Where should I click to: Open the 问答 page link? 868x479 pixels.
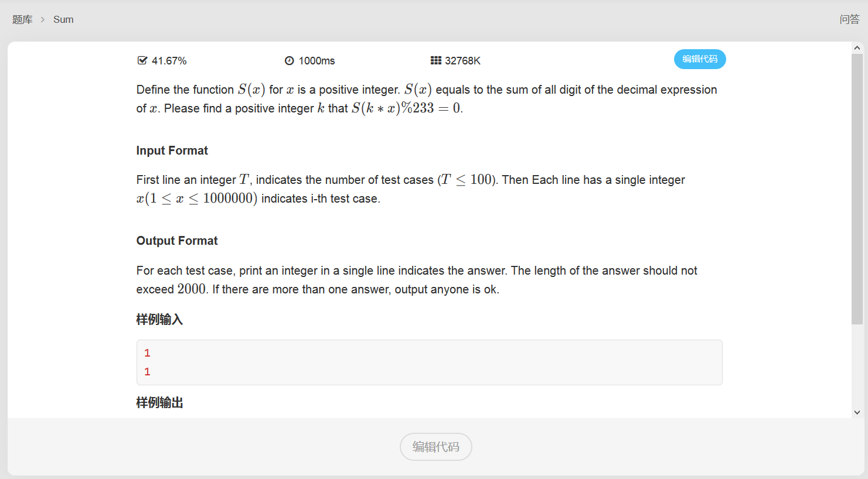click(849, 19)
